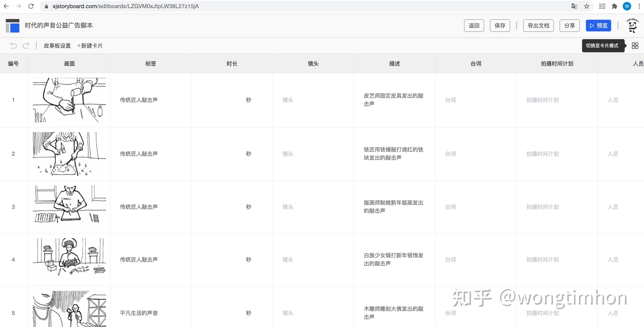The image size is (644, 327).
Task: Click the browser reload icon
Action: click(x=31, y=6)
